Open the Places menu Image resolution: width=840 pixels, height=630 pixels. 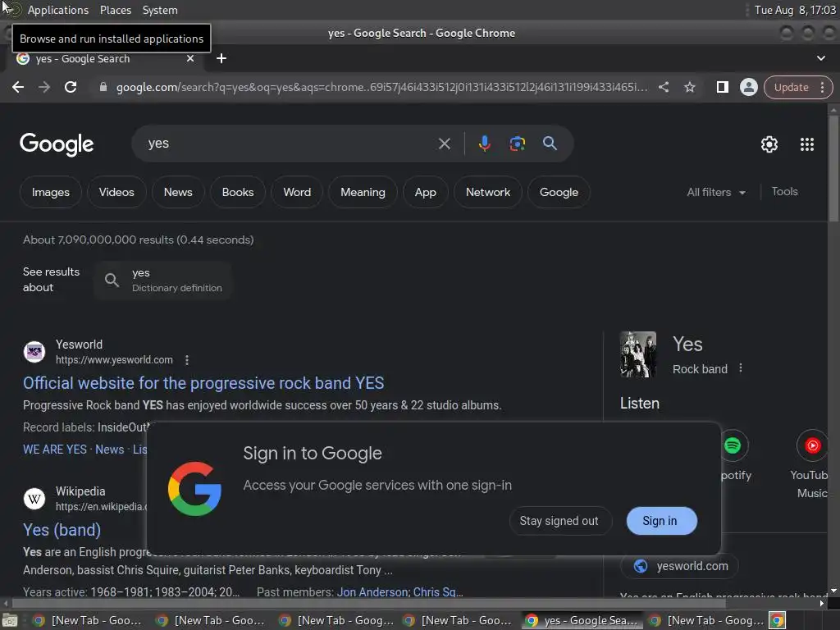pyautogui.click(x=115, y=10)
